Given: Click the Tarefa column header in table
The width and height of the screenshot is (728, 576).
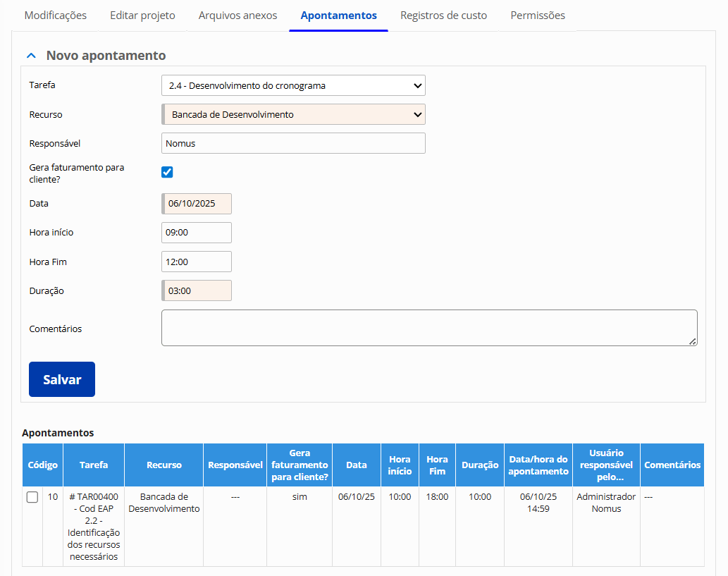Looking at the screenshot, I should click(x=94, y=465).
